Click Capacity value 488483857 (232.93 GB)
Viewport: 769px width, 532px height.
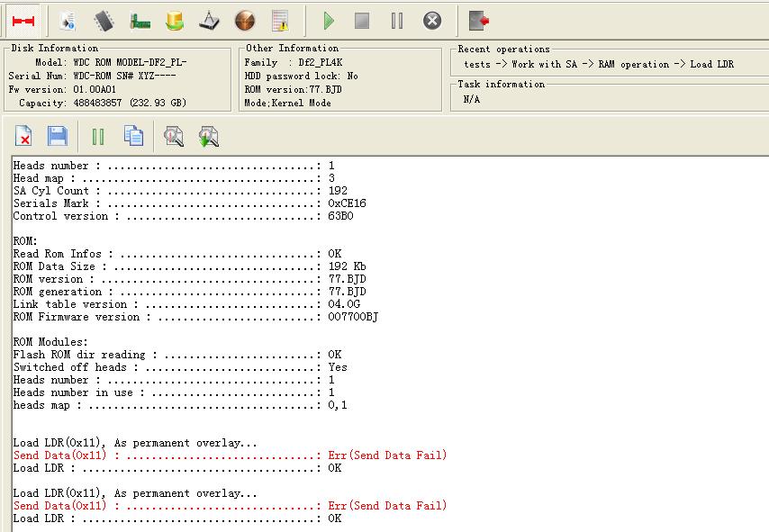[130, 103]
